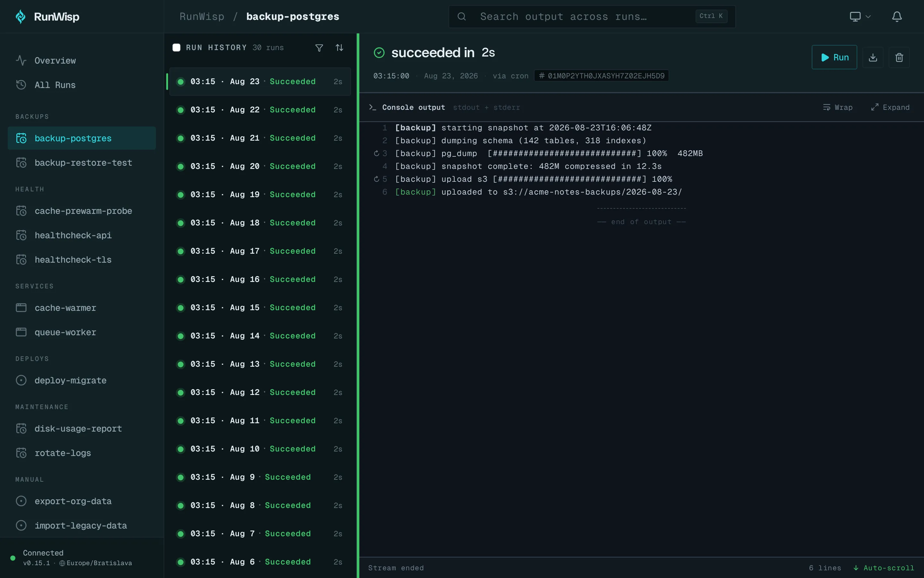Open rotate-logs job

click(x=82, y=453)
